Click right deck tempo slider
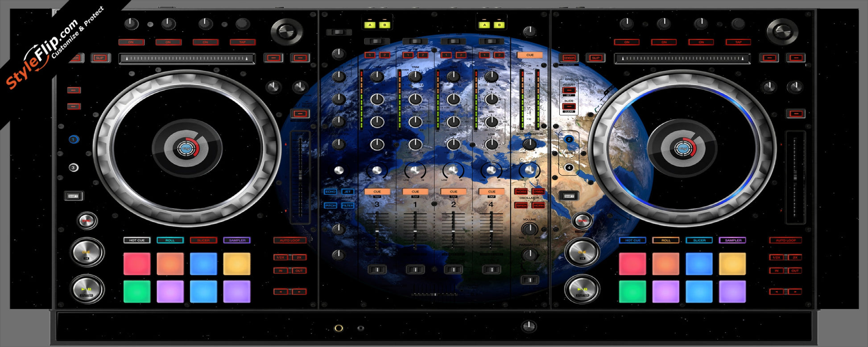 [795, 177]
